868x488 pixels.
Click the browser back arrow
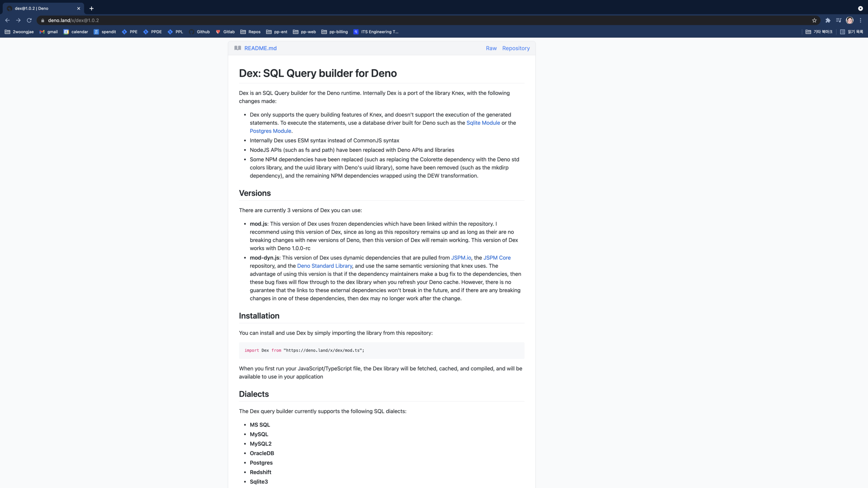point(7,20)
